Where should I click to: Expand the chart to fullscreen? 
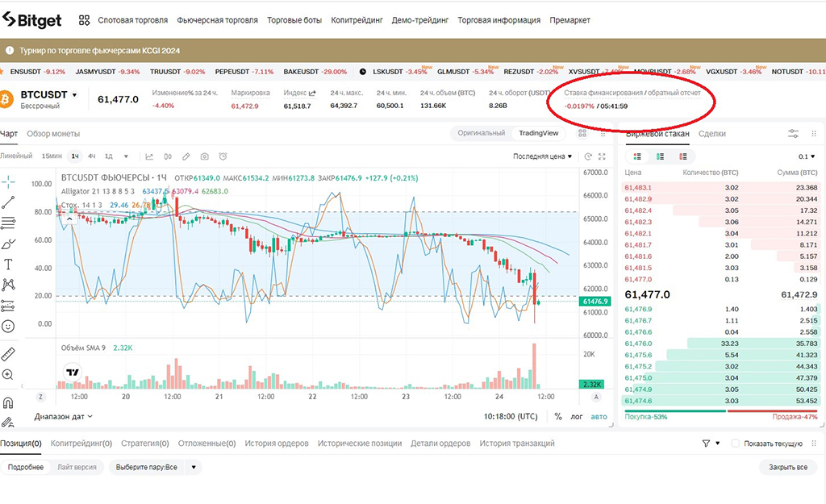pos(600,156)
